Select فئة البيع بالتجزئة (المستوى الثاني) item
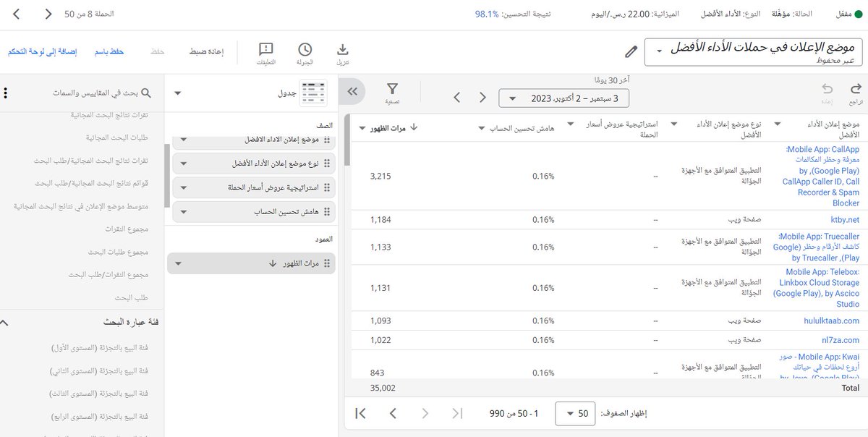Image resolution: width=868 pixels, height=437 pixels. (x=100, y=371)
